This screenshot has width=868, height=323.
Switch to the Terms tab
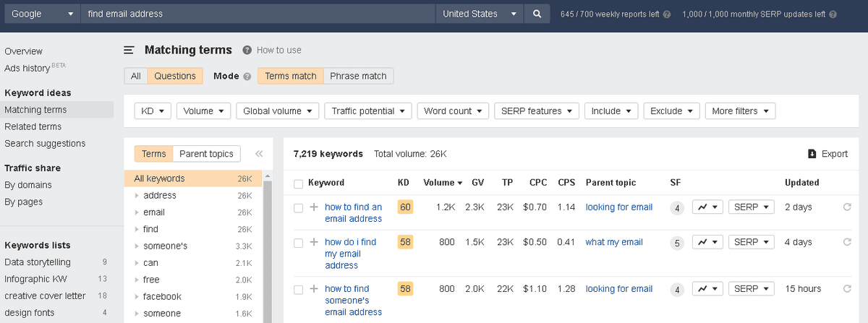pyautogui.click(x=153, y=153)
